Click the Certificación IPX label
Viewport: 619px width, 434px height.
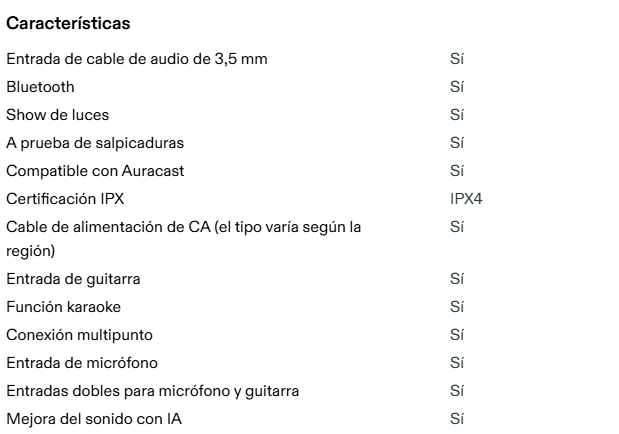pos(65,199)
